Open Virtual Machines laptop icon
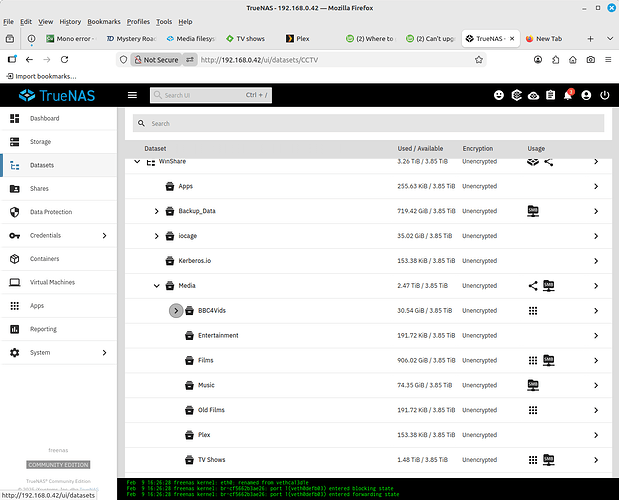 point(15,282)
